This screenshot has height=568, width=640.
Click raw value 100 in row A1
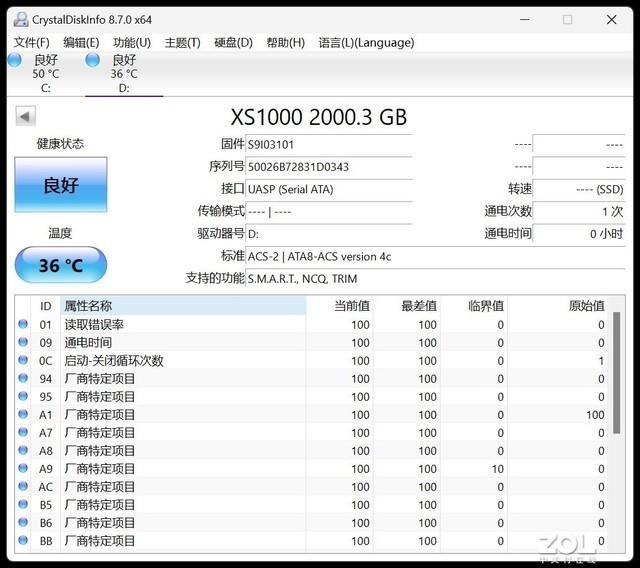595,415
